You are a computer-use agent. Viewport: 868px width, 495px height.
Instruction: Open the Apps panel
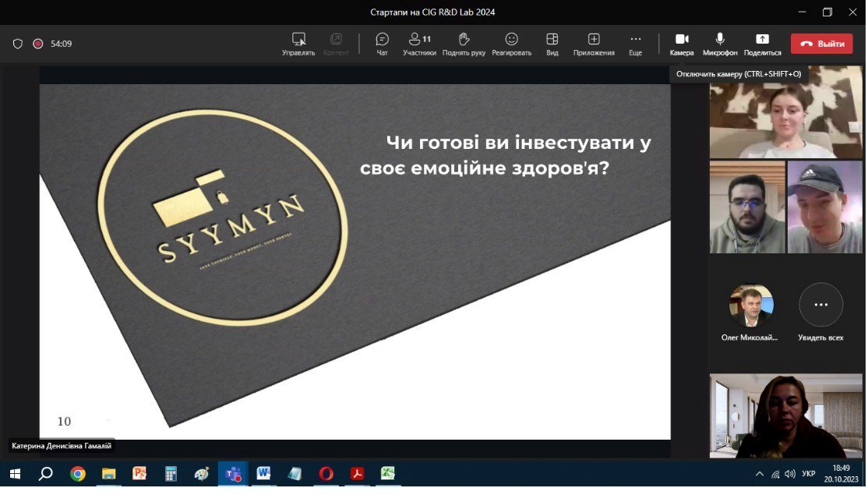click(594, 44)
